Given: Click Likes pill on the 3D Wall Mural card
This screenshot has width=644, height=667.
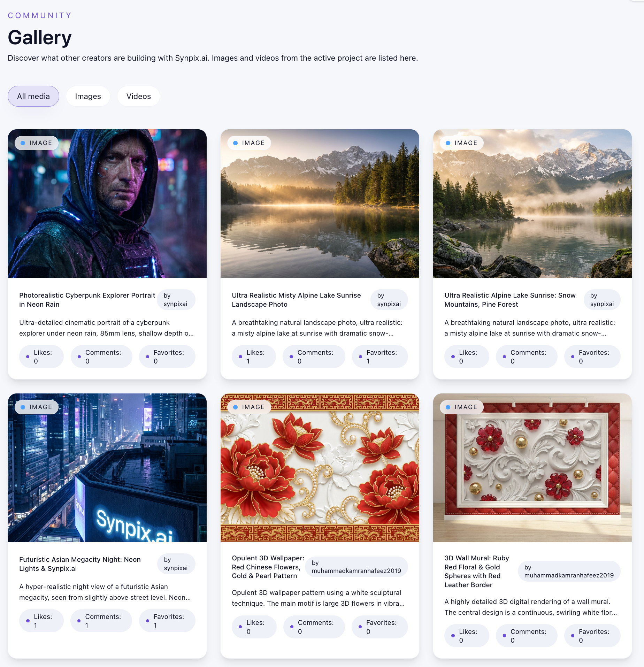Looking at the screenshot, I should [x=467, y=636].
